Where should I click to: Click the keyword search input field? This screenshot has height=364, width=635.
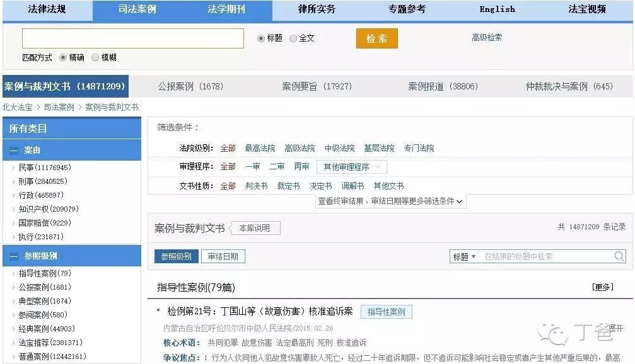pyautogui.click(x=132, y=38)
